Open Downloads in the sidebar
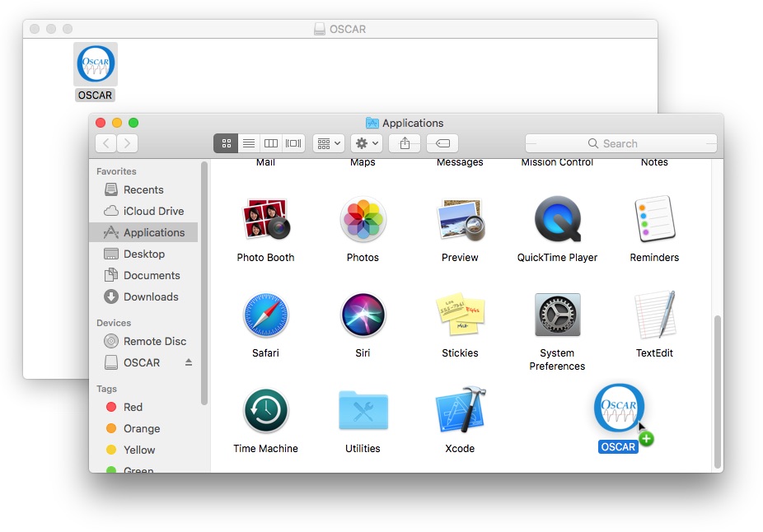Image resolution: width=763 pixels, height=532 pixels. 143,296
